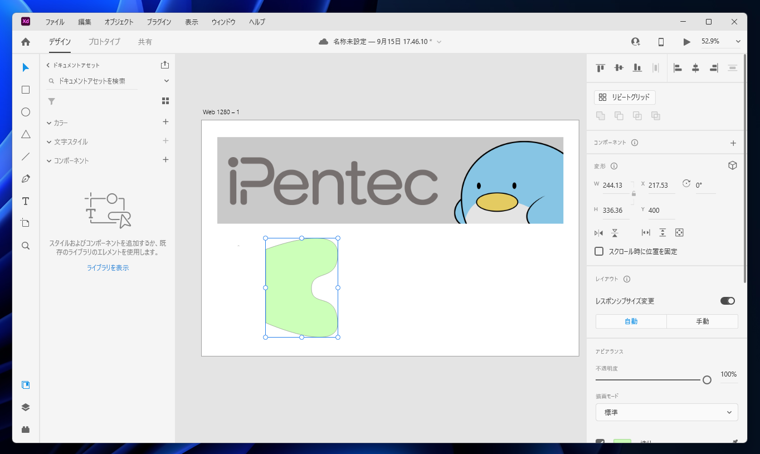Select the Text tool

click(x=26, y=201)
